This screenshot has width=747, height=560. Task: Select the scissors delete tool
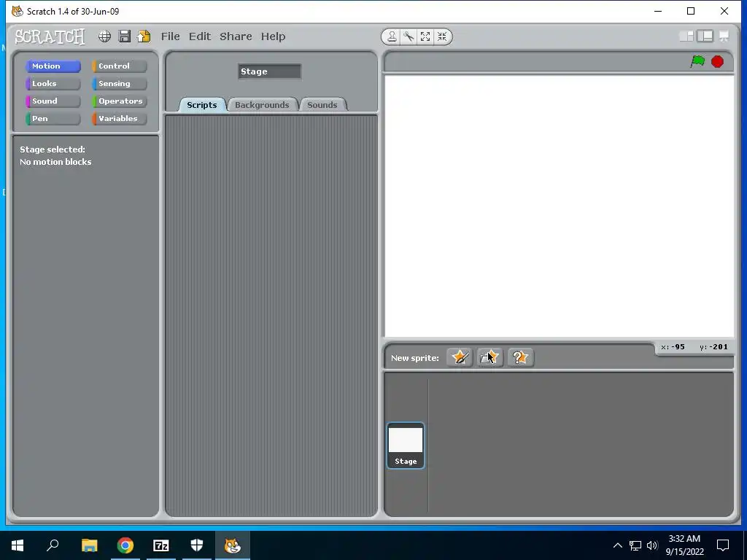point(409,36)
